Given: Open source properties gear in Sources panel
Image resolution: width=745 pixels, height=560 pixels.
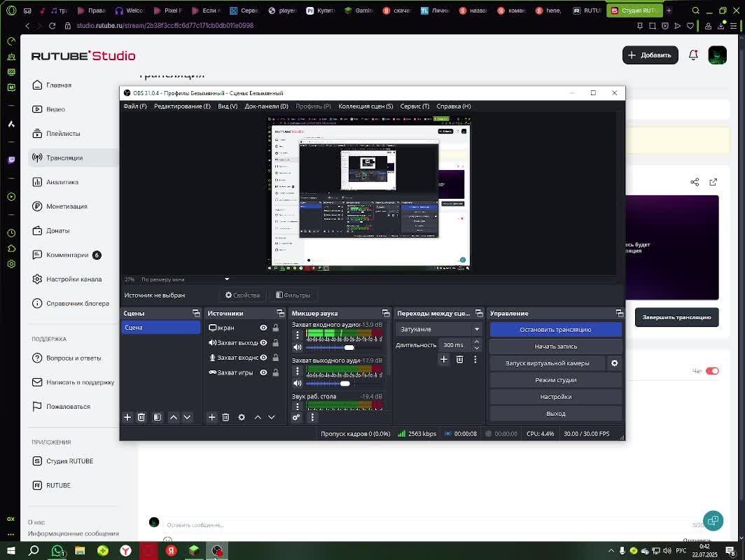Looking at the screenshot, I should tap(242, 417).
